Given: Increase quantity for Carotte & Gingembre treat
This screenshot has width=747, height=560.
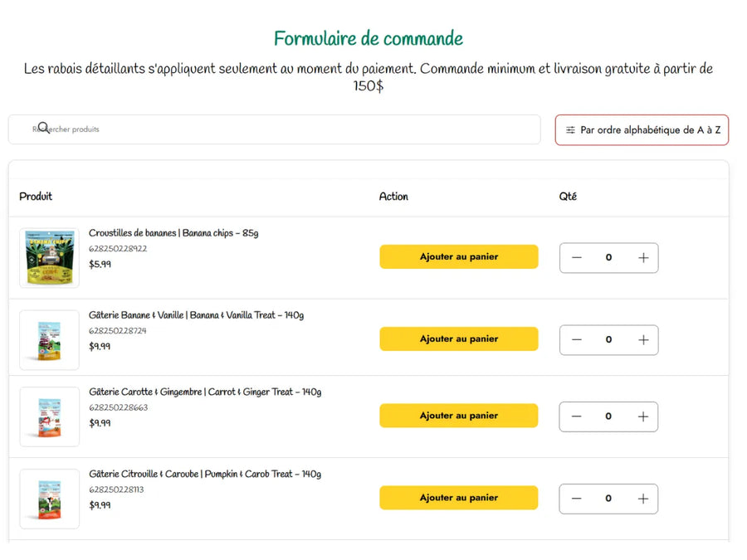Looking at the screenshot, I should click(x=642, y=416).
